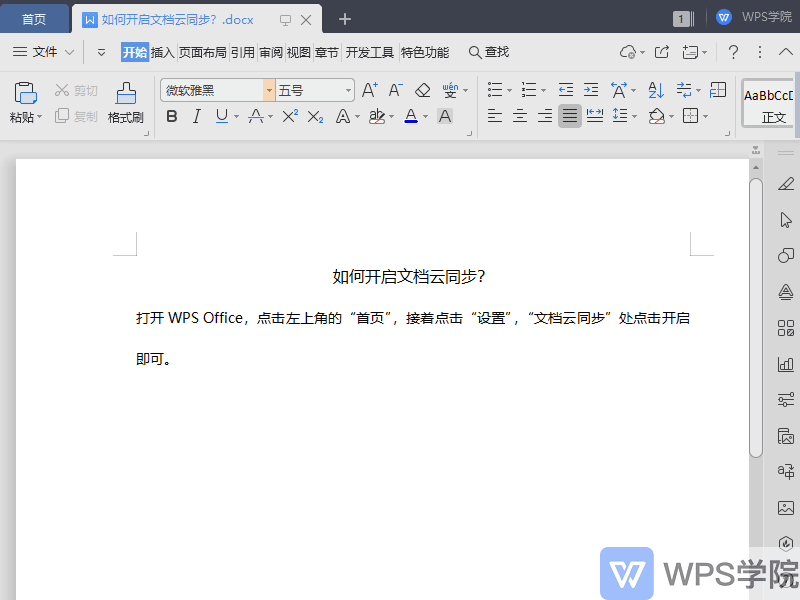The height and width of the screenshot is (600, 800).
Task: Open the font name dropdown arrow
Action: coord(269,90)
